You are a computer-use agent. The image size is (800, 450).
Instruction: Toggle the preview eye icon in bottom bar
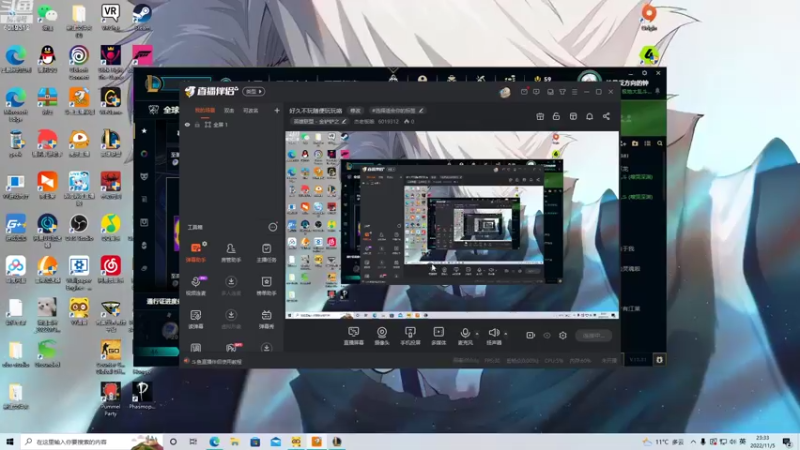click(547, 335)
